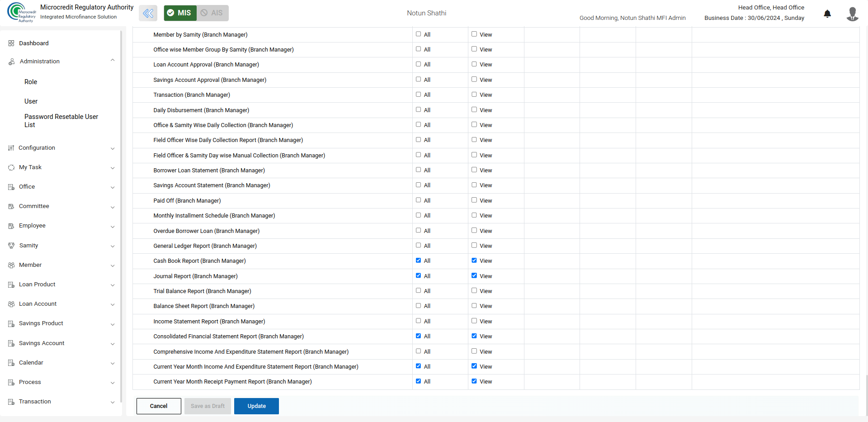This screenshot has width=868, height=422.
Task: Expand the Office menu chevron
Action: [x=113, y=187]
